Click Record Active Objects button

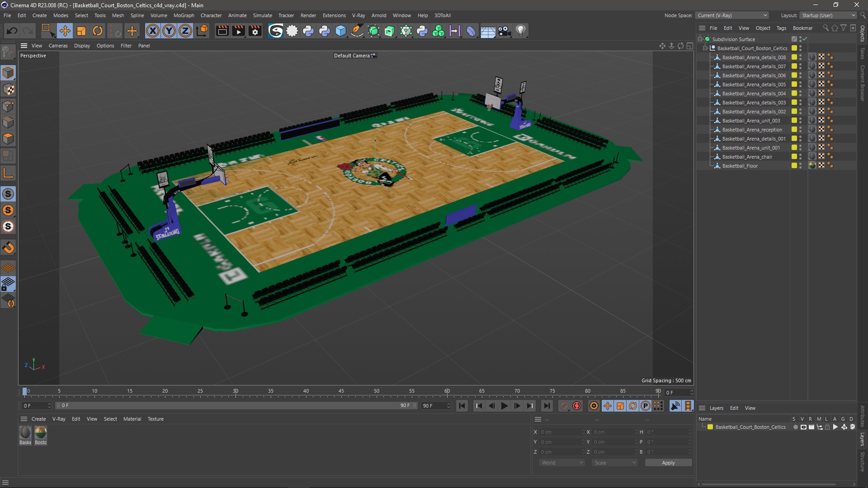tap(564, 406)
